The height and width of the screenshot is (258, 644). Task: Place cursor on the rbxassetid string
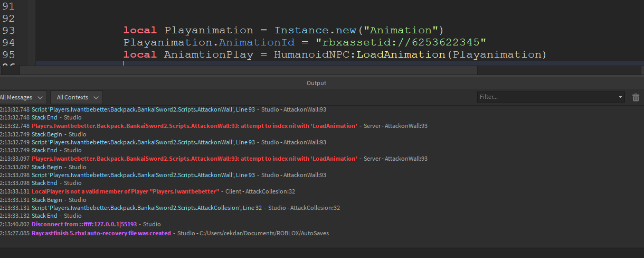point(400,42)
